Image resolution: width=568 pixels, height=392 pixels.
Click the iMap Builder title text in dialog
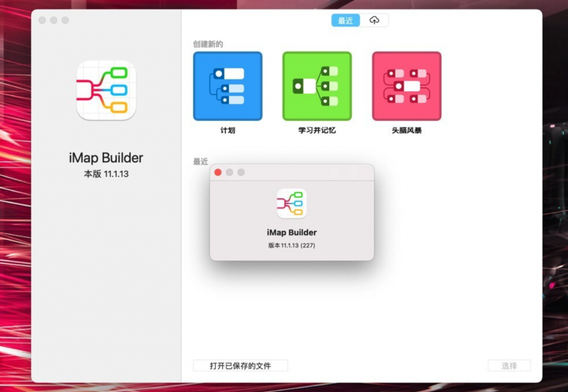[291, 232]
